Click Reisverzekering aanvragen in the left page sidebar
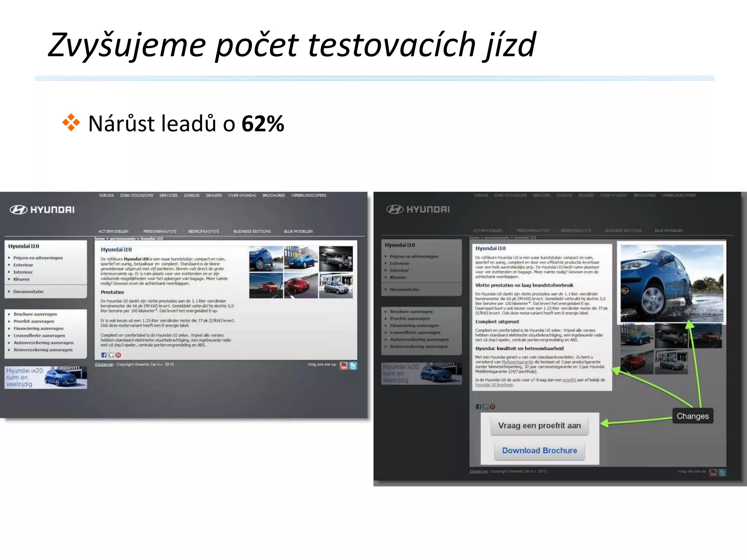747x560 pixels. (x=43, y=350)
